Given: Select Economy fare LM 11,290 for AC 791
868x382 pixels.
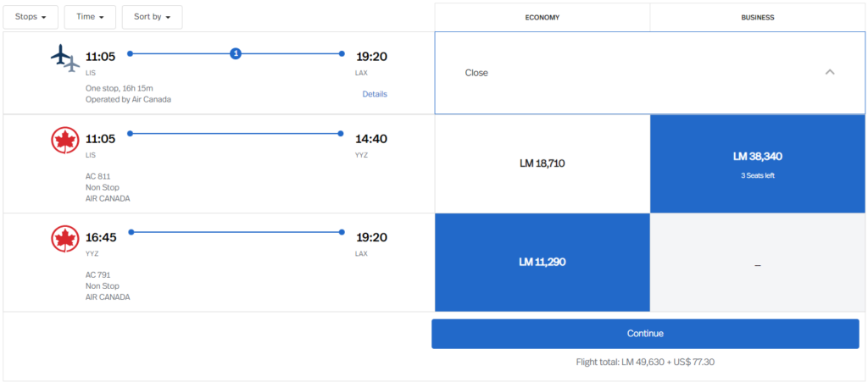Looking at the screenshot, I should [542, 262].
